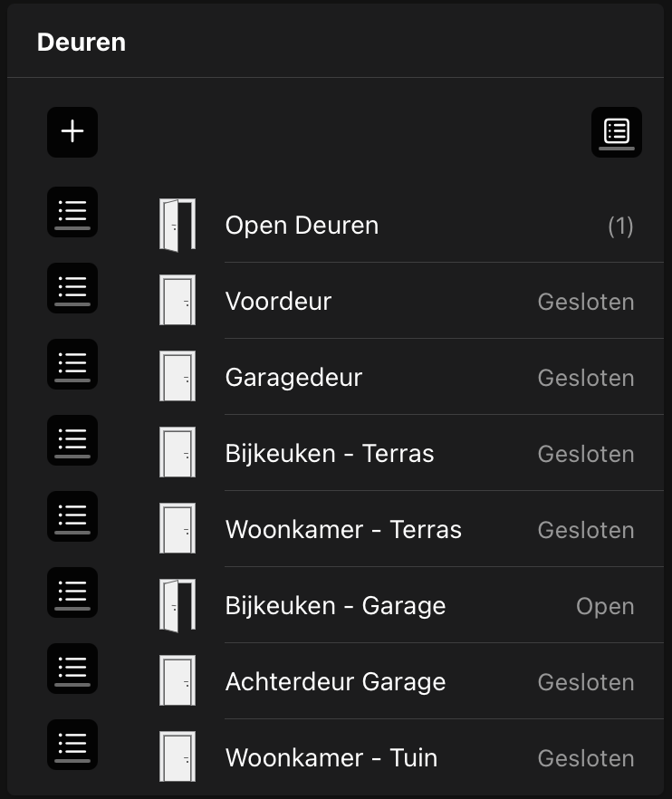This screenshot has width=672, height=799.
Task: Select the Garagedeur entry
Action: coord(293,377)
